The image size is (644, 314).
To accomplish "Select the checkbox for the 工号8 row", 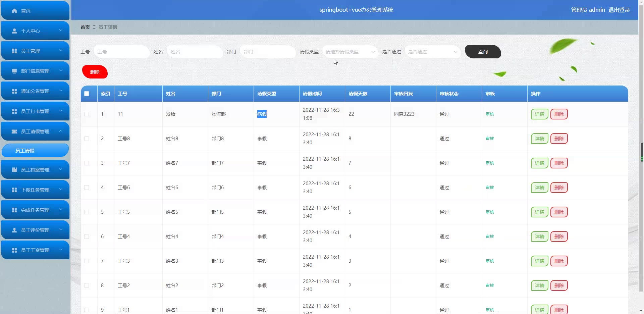I will pos(87,139).
